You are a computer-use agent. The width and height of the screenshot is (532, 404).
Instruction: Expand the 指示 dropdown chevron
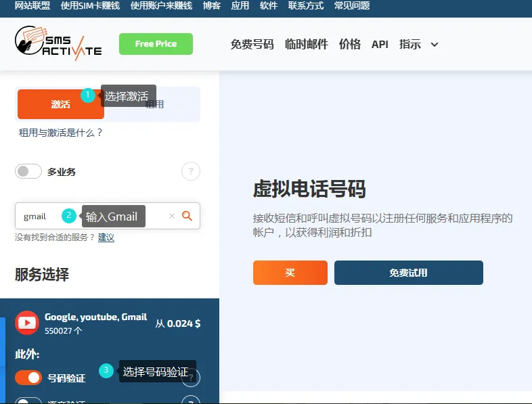[435, 45]
